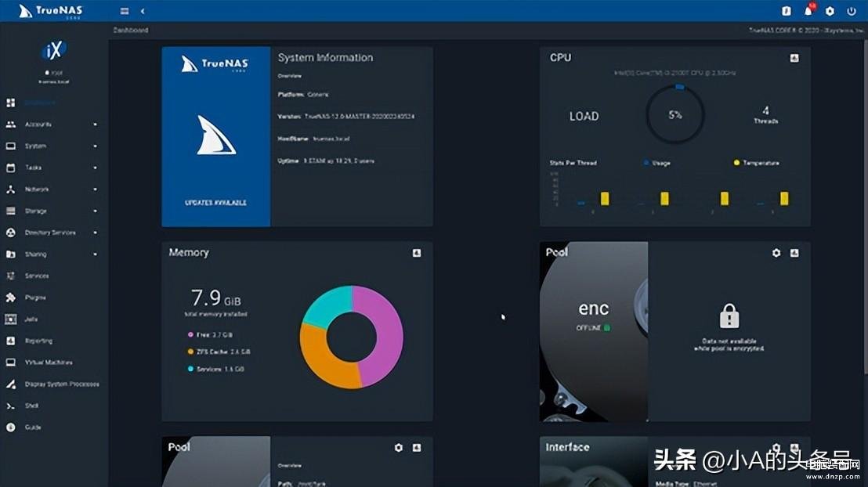This screenshot has height=487, width=868.
Task: Click the ZFS Cache legend entry
Action: point(219,352)
